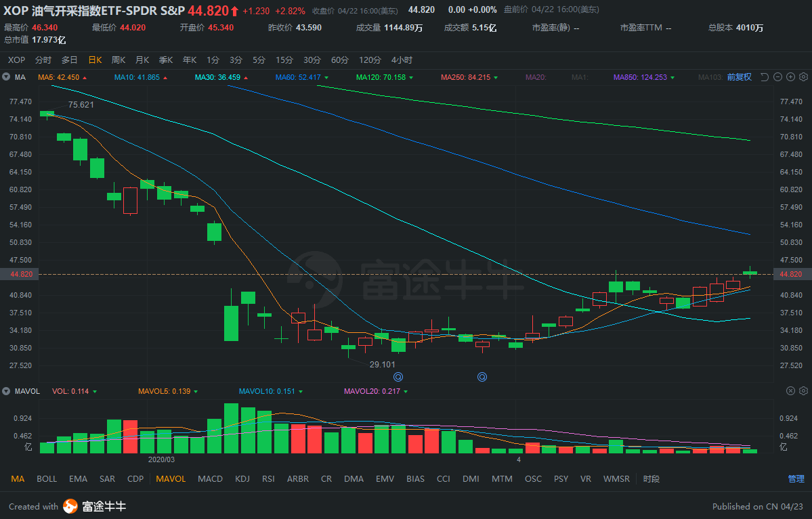This screenshot has width=812, height=519.
Task: Select the KDJ sub-indicator
Action: pos(242,478)
